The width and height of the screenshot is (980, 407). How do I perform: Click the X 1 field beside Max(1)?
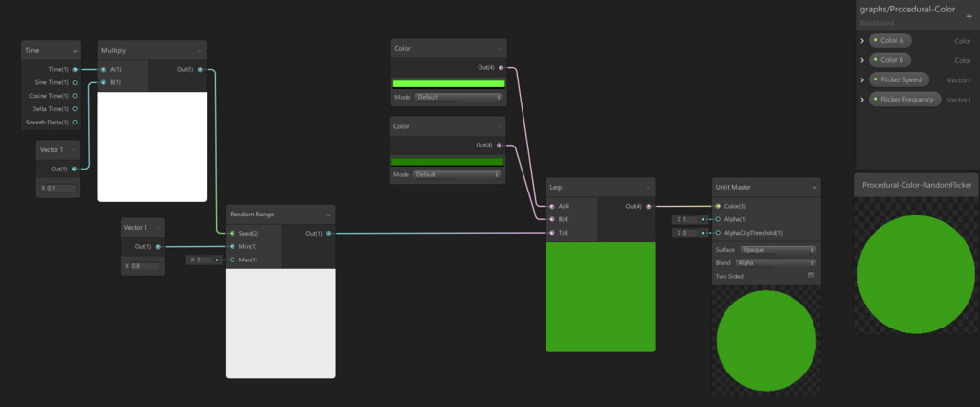[x=205, y=260]
